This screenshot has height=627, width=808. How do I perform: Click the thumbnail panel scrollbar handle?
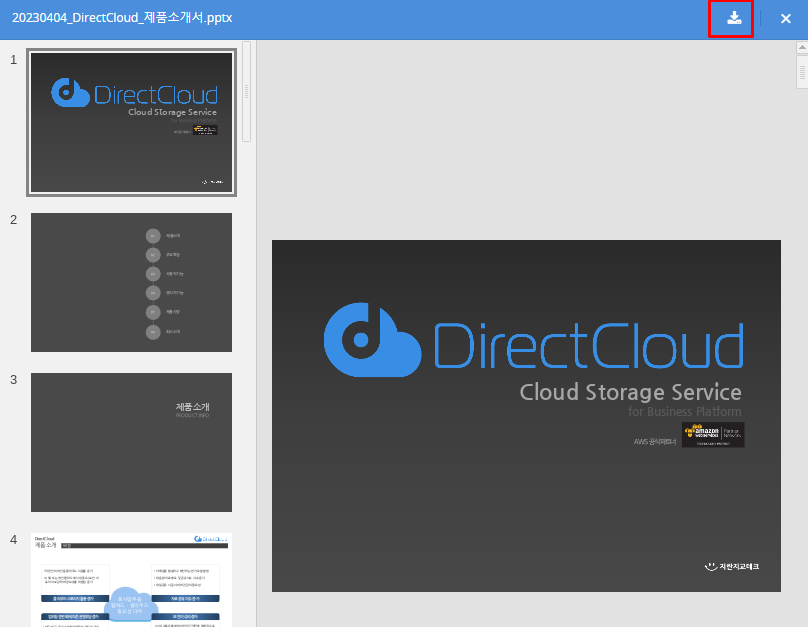pyautogui.click(x=247, y=91)
